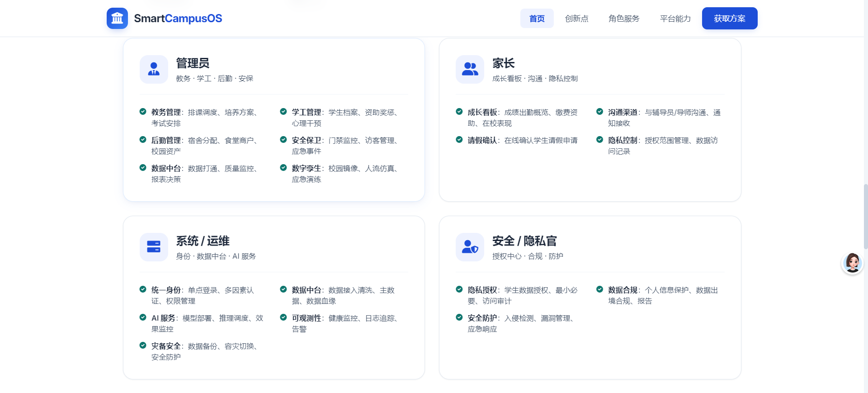Click the check icon beside 安全保卫

(x=283, y=140)
